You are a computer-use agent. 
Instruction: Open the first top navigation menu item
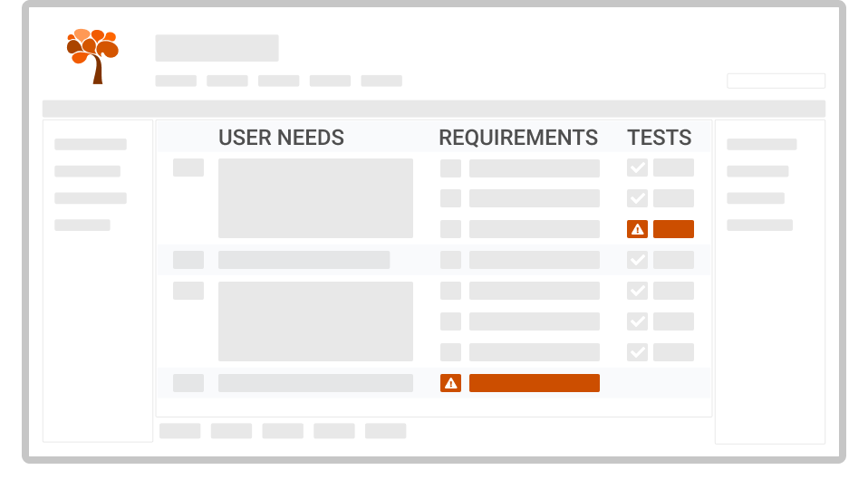point(176,81)
